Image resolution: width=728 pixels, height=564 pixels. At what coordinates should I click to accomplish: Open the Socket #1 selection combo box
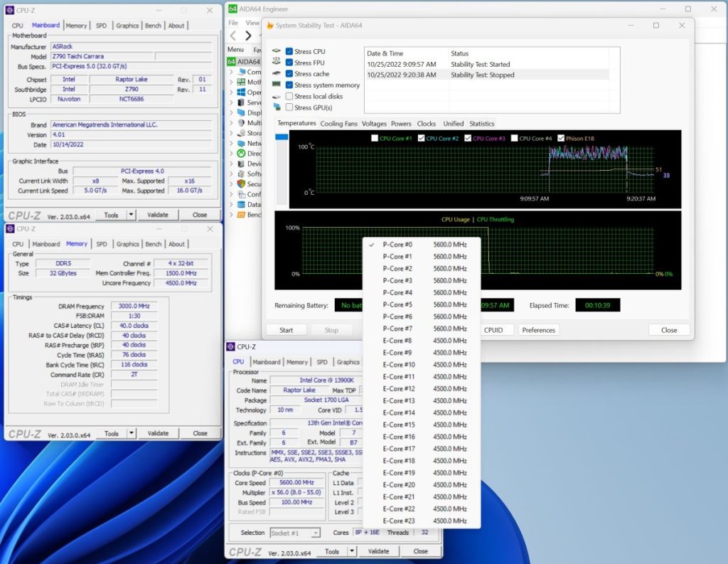pos(295,533)
